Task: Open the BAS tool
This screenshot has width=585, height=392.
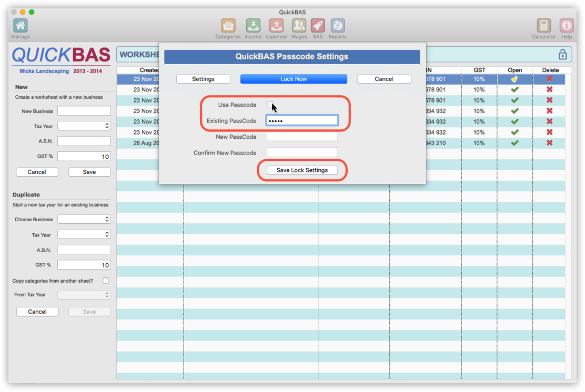Action: coord(318,25)
